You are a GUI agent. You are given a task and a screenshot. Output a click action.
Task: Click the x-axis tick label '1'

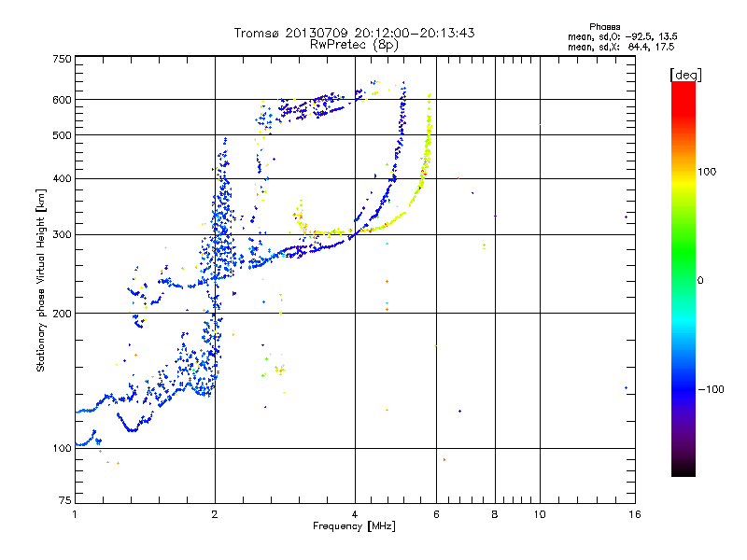(75, 514)
